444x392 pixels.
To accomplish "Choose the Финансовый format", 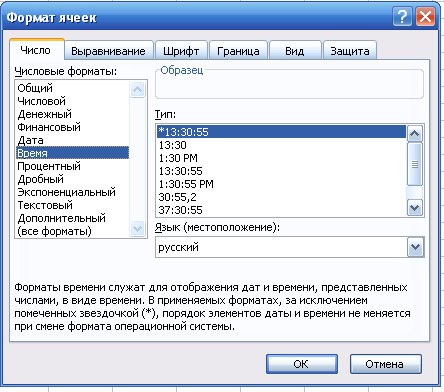I will (x=72, y=127).
